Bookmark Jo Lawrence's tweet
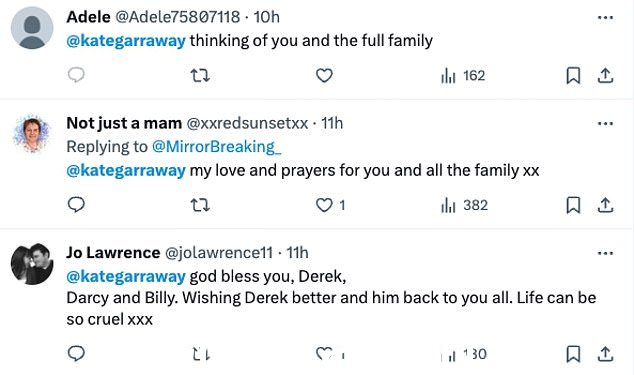The height and width of the screenshot is (375, 634). pos(573,354)
